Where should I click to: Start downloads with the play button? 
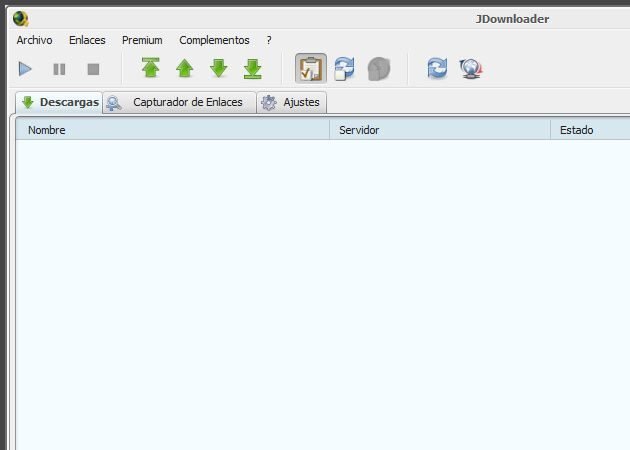25,69
